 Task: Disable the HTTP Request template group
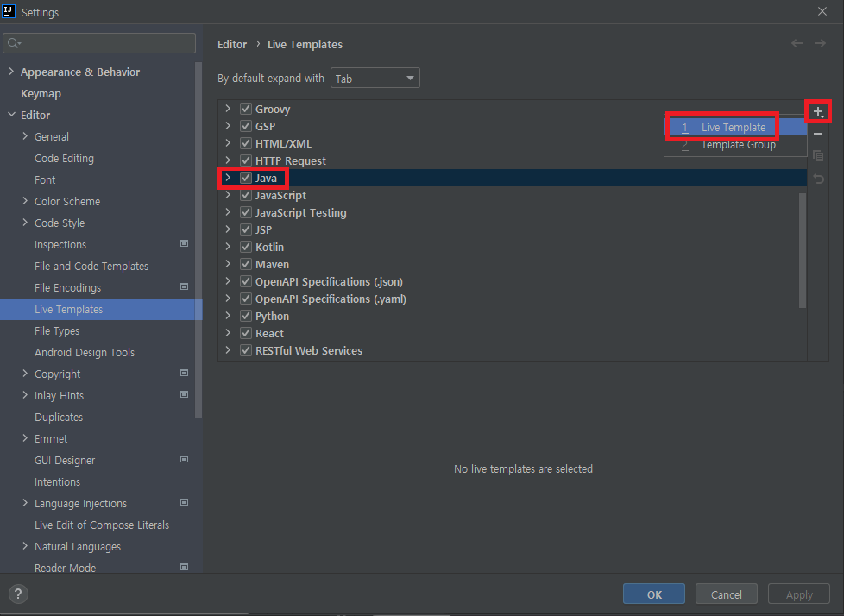point(246,160)
